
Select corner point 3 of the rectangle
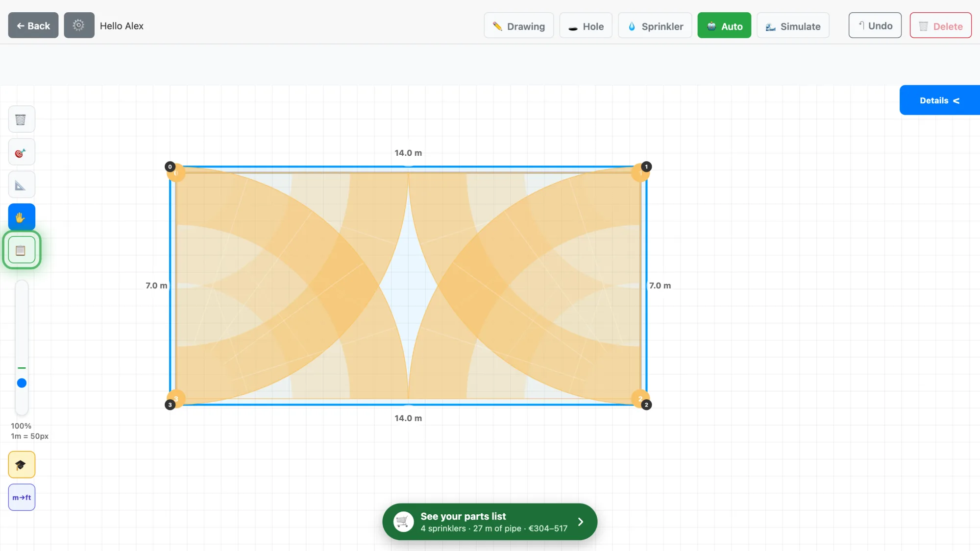(x=170, y=405)
